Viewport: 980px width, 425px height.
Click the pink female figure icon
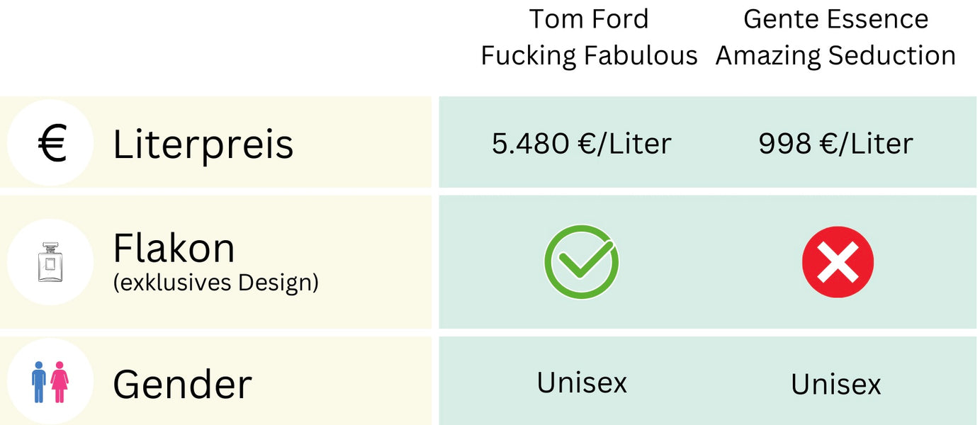[x=59, y=382]
